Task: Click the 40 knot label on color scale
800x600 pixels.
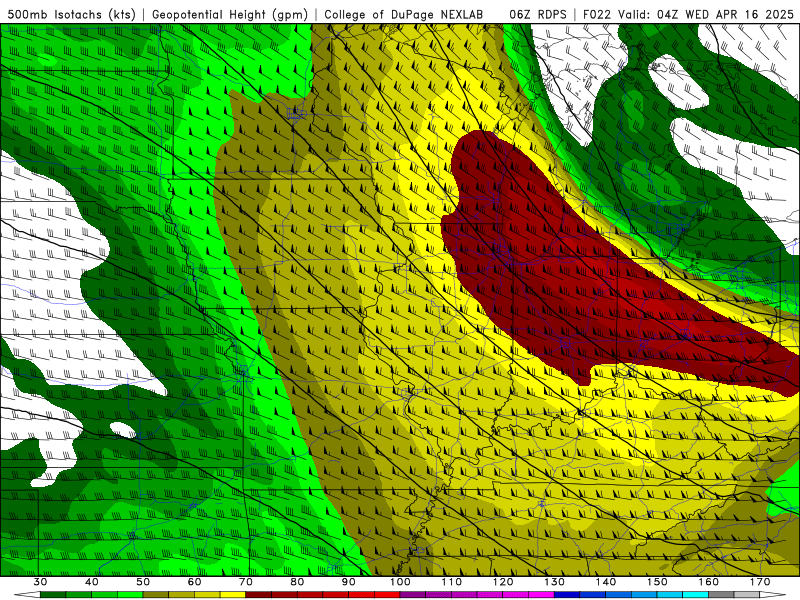Action: (92, 582)
